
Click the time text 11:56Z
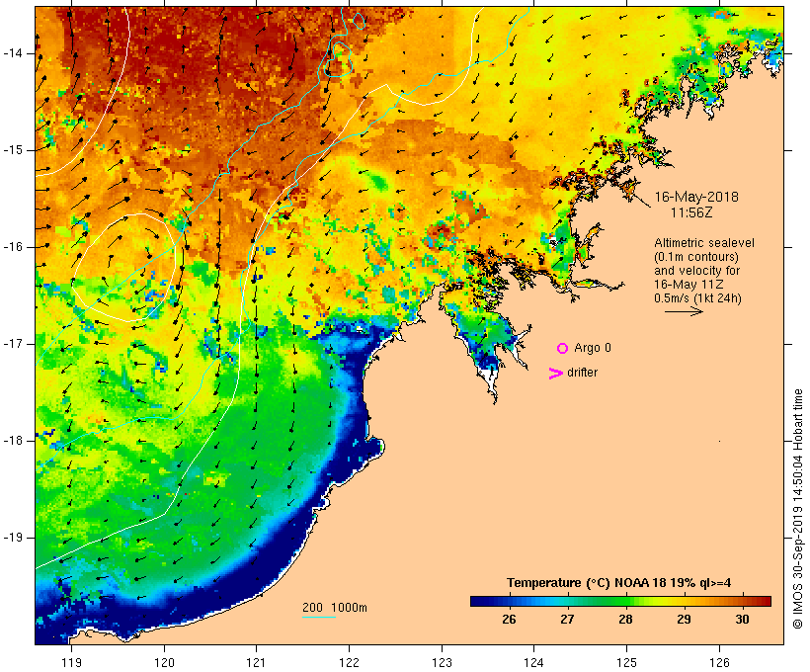tap(691, 212)
